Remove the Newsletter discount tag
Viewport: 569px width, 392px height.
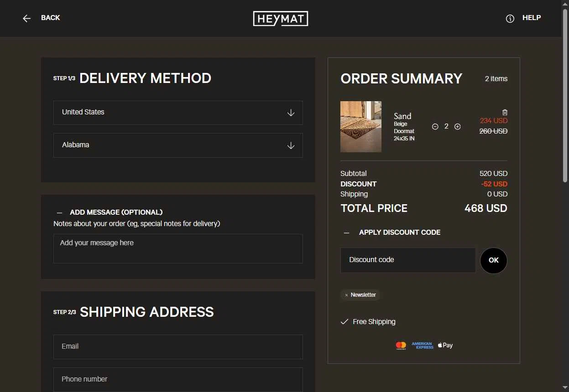(x=346, y=295)
